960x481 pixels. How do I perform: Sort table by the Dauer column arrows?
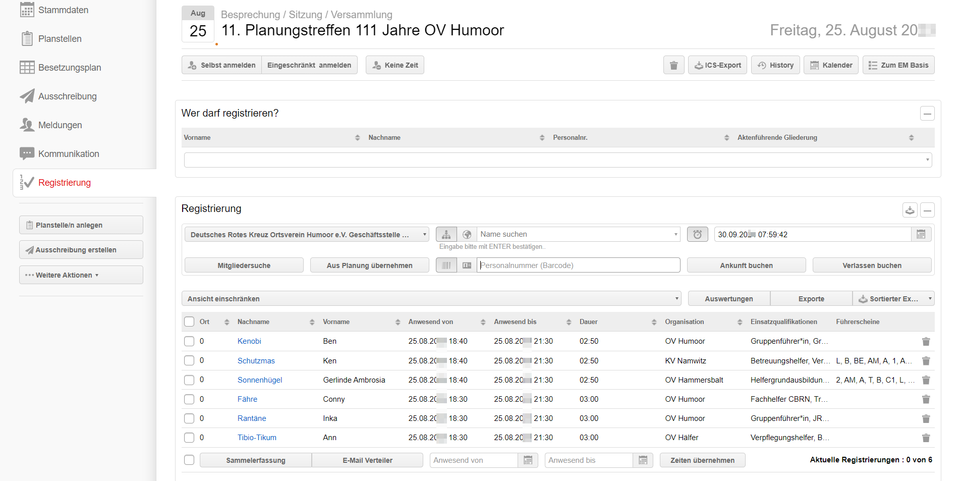tap(654, 322)
